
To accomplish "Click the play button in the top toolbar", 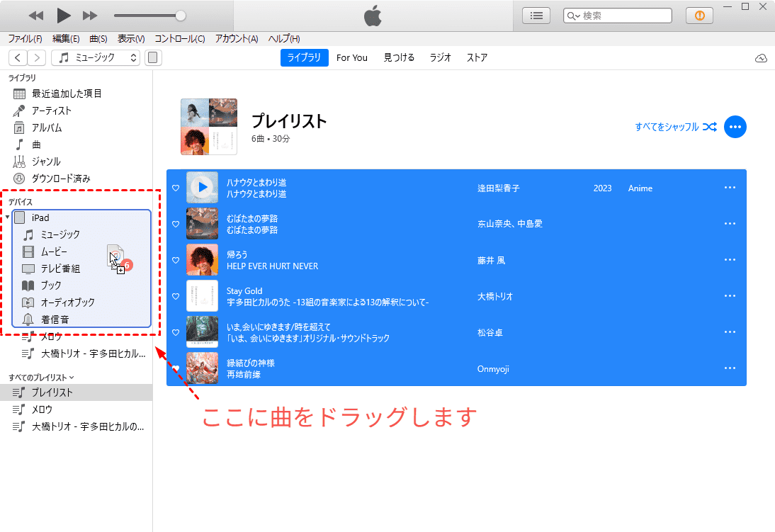I will (64, 15).
